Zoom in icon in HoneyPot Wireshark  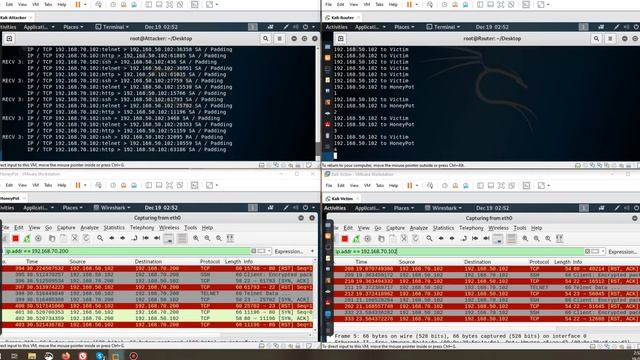click(196, 238)
